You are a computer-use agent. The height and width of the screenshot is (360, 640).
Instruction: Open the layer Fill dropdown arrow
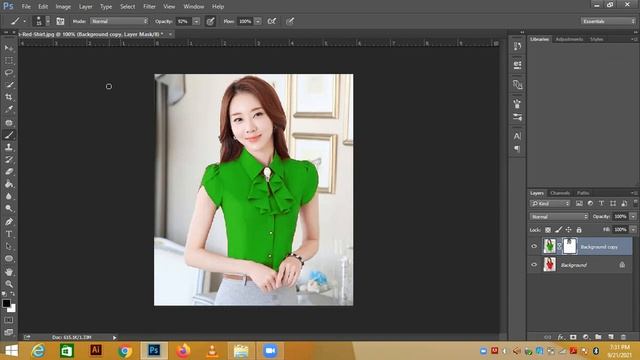[633, 230]
